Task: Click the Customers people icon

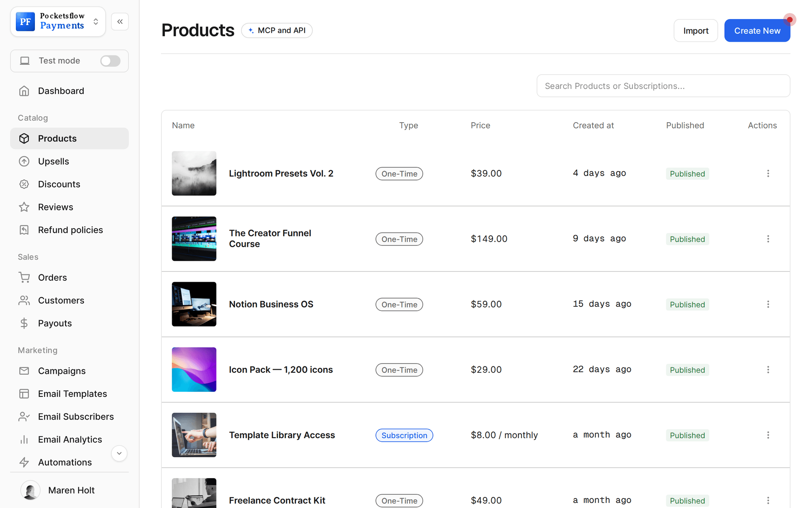Action: coord(24,300)
